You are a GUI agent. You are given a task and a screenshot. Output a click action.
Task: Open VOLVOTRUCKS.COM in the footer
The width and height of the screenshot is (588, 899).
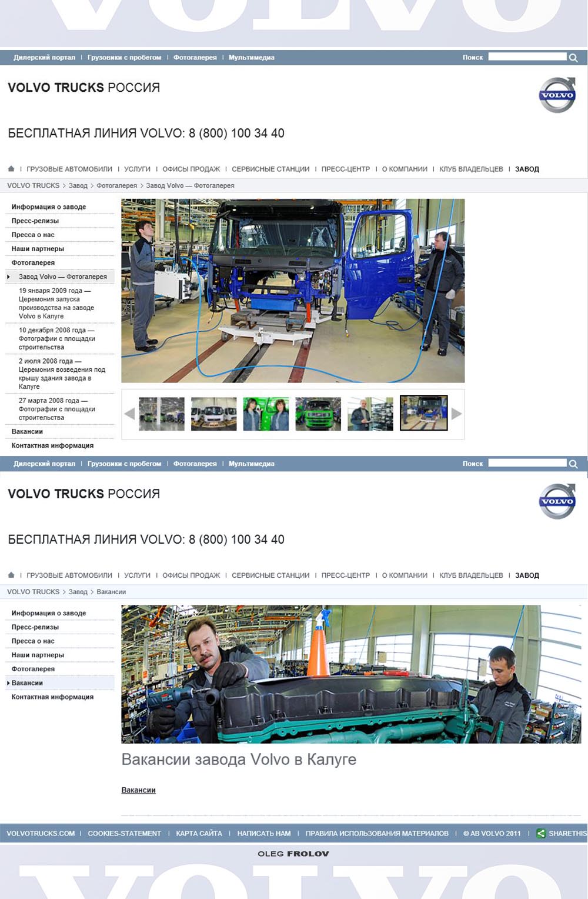coord(41,834)
